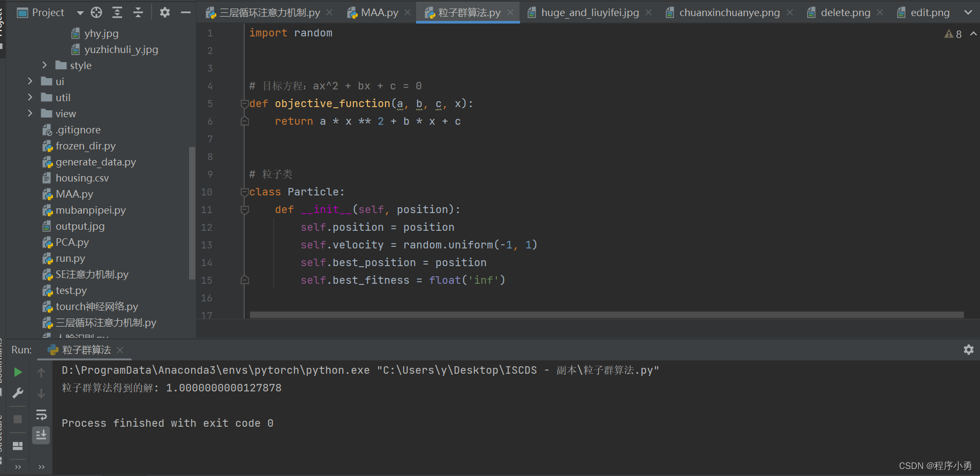This screenshot has width=980, height=476.
Task: Expand the ui folder
Action: pos(30,81)
